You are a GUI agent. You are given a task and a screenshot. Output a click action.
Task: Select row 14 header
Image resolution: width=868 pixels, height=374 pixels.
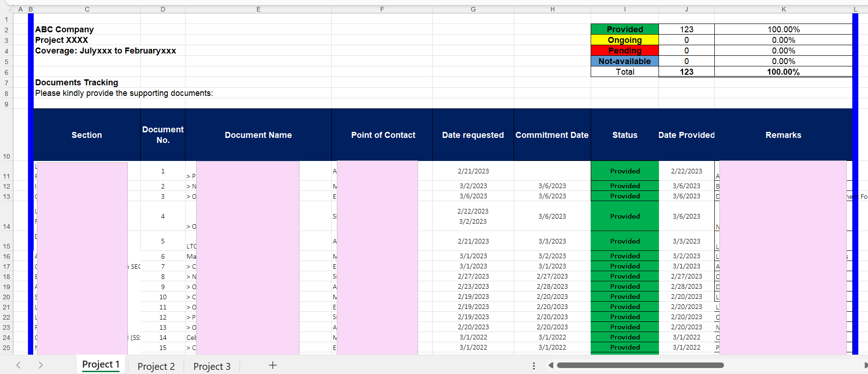pyautogui.click(x=6, y=216)
